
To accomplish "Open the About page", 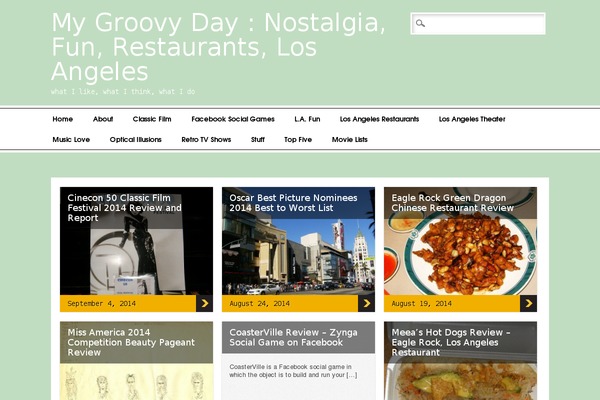I will click(x=103, y=119).
